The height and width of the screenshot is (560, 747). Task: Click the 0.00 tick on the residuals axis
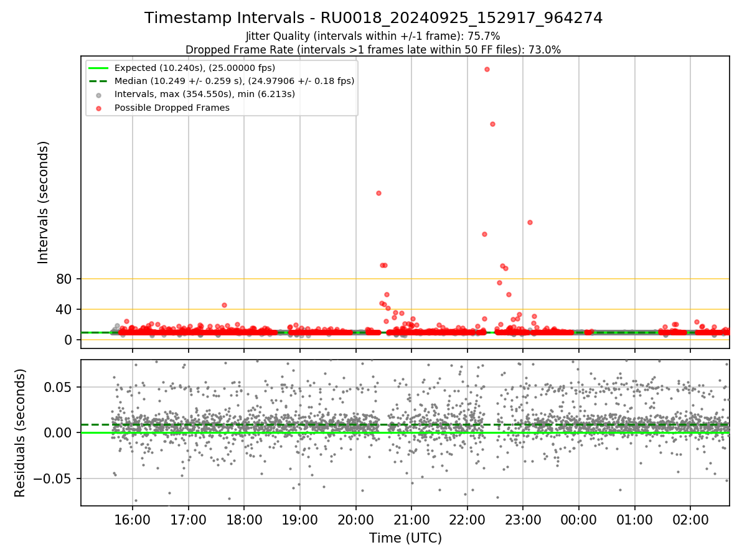[x=59, y=432]
